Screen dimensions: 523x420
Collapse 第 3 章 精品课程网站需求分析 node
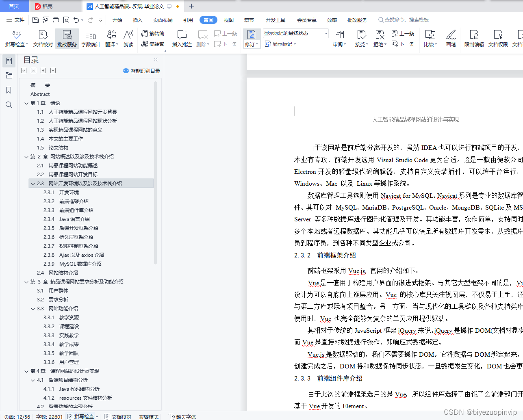click(x=26, y=282)
